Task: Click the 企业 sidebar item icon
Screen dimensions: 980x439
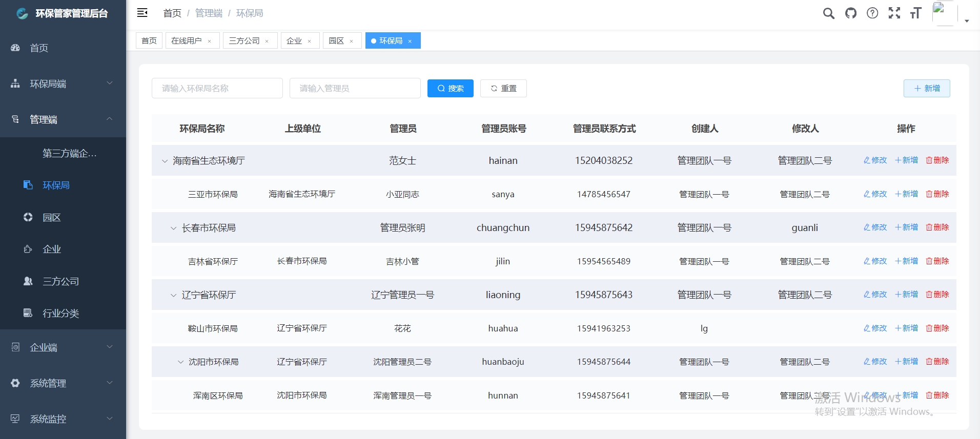Action: (x=28, y=249)
